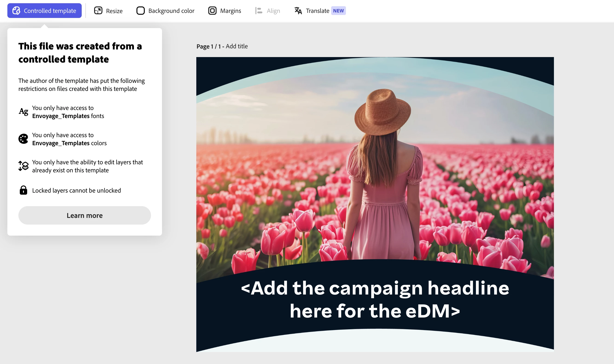
Task: Click the Resize icon in toolbar
Action: coord(98,11)
